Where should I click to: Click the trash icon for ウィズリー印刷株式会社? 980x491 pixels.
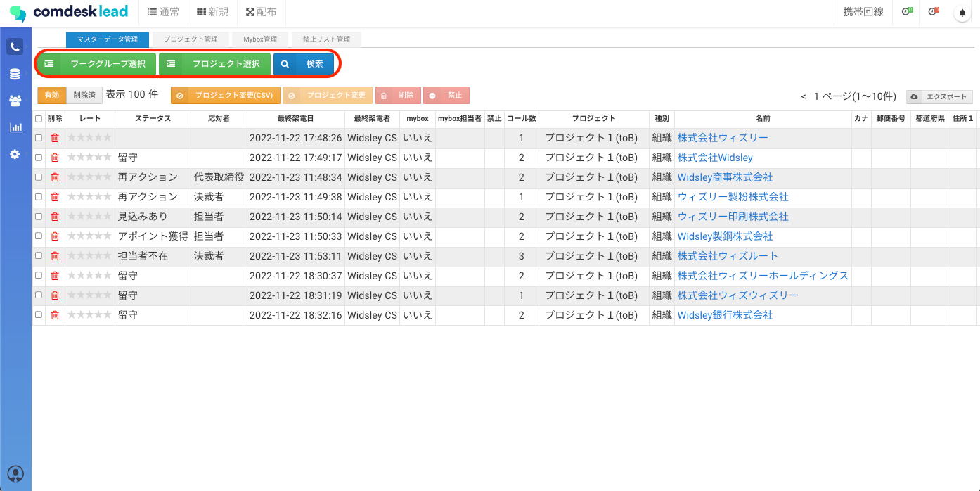[55, 217]
